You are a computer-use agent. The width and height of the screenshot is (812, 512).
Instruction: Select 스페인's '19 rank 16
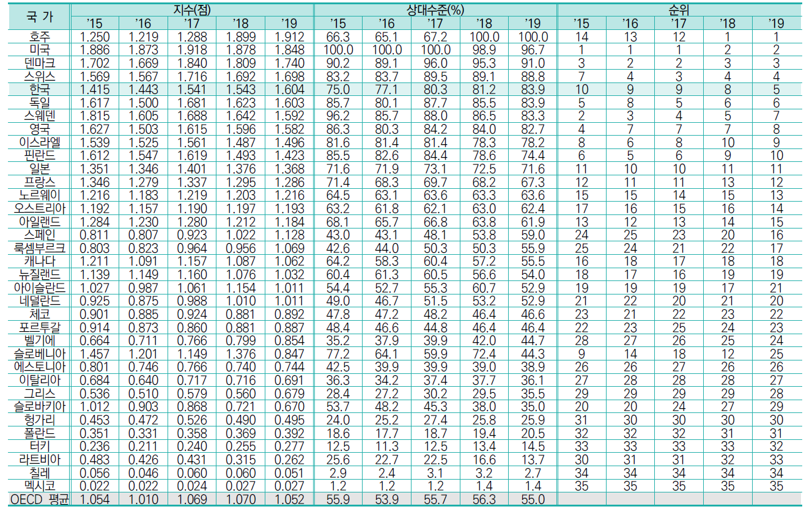(776, 233)
